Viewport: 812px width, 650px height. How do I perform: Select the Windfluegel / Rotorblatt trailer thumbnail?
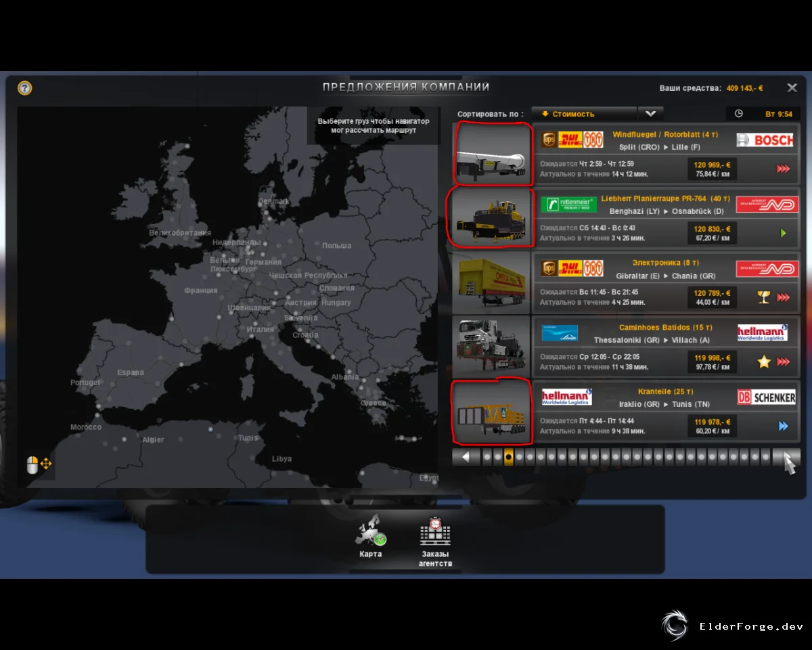pos(492,154)
